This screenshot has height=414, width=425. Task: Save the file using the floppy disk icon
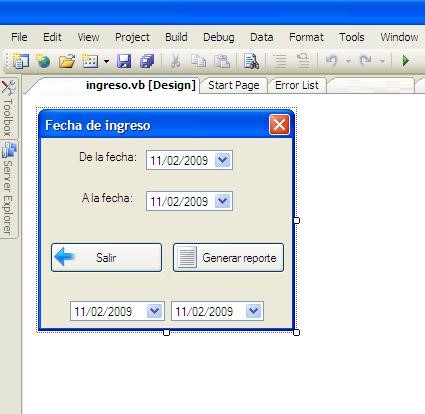tap(124, 61)
